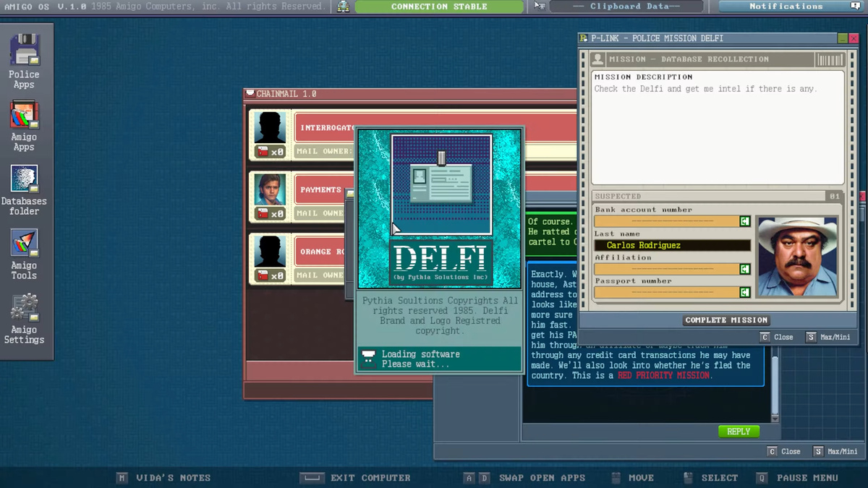
Task: Click the Passport number input field
Action: point(666,292)
